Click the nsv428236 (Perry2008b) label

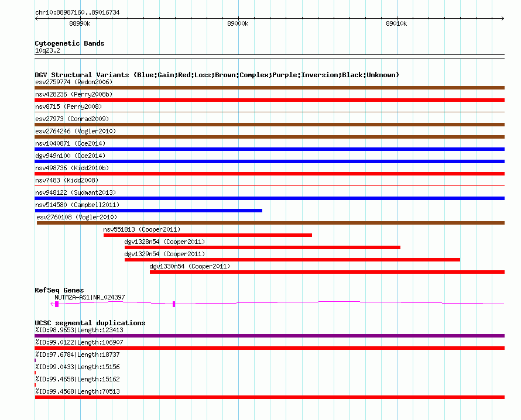tap(74, 94)
